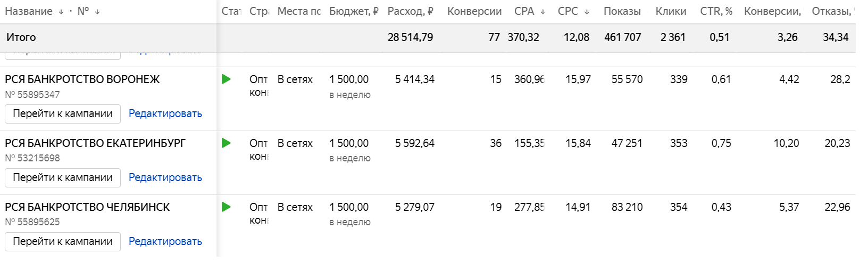868x262 pixels.
Task: Click the Расход, ₽ column header
Action: click(411, 11)
